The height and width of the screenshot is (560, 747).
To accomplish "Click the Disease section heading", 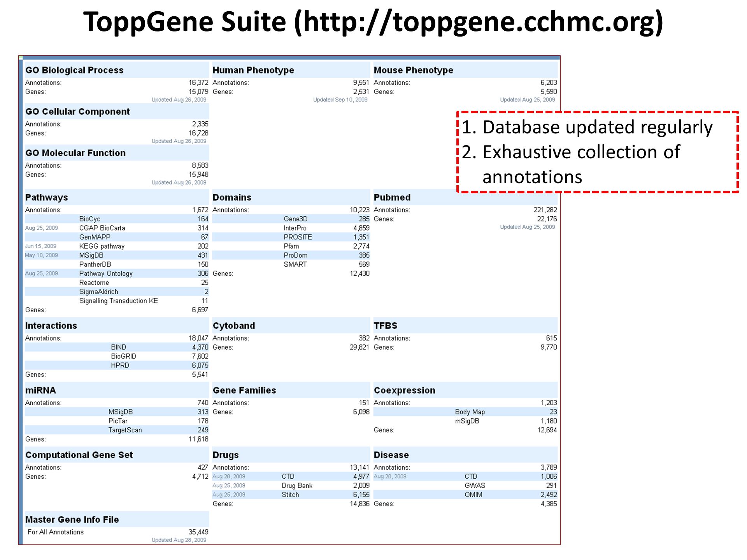I will 391,455.
